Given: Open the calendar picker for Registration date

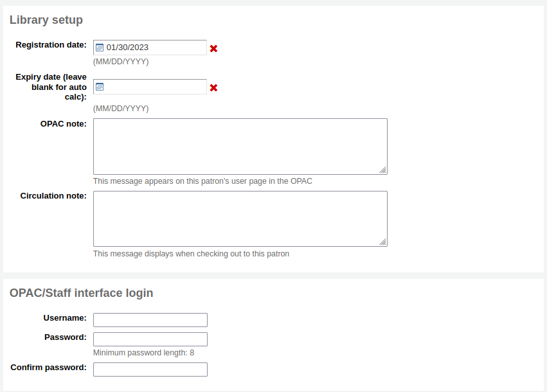Looking at the screenshot, I should tap(100, 47).
